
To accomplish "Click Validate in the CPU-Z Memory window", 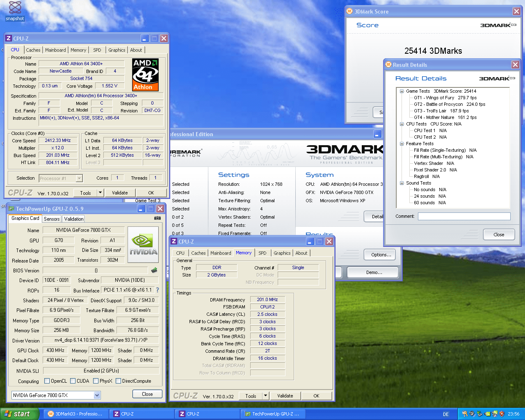I will coord(285,396).
